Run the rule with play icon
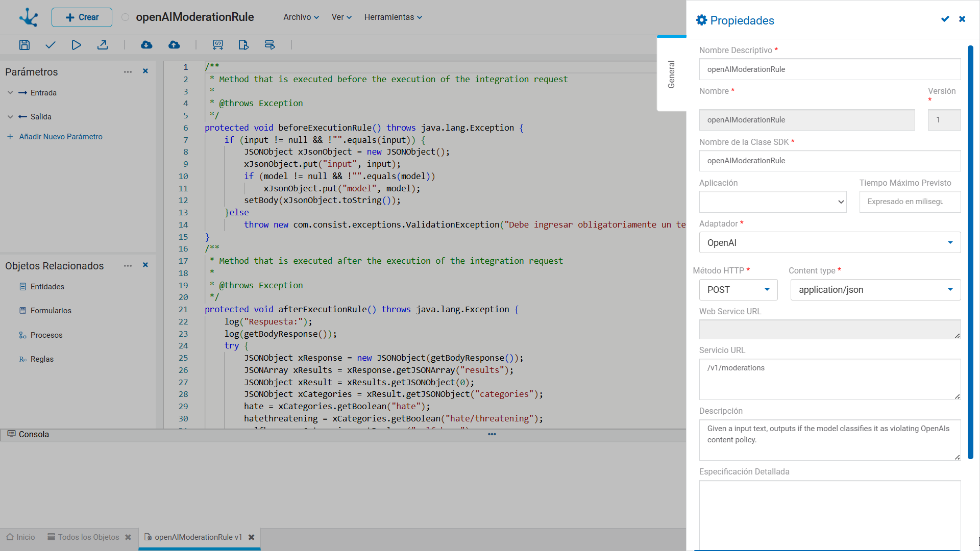This screenshot has height=551, width=980. [76, 45]
